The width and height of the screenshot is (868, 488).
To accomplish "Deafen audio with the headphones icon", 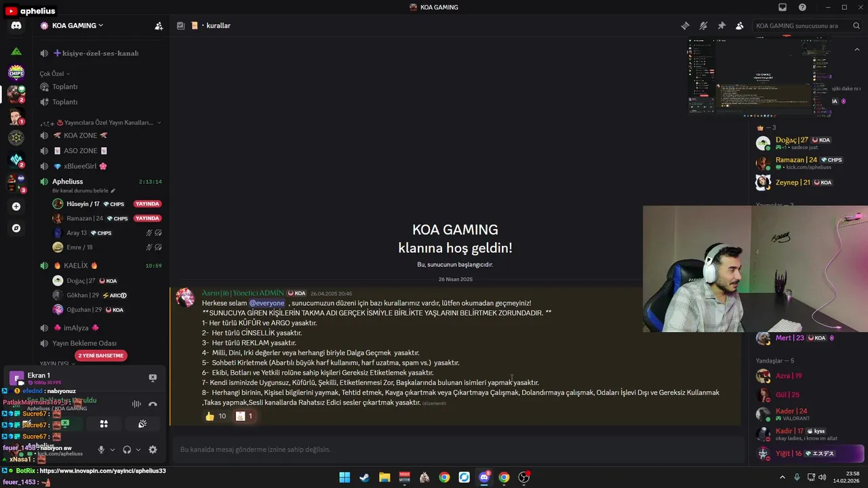I will click(x=127, y=449).
